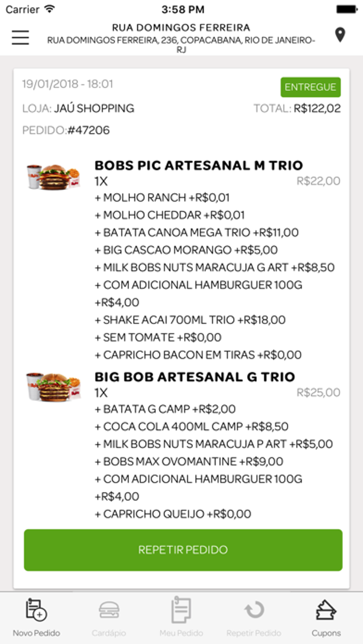The height and width of the screenshot is (644, 363).
Task: Tap the BOBS PIC combo photo
Action: click(x=53, y=177)
